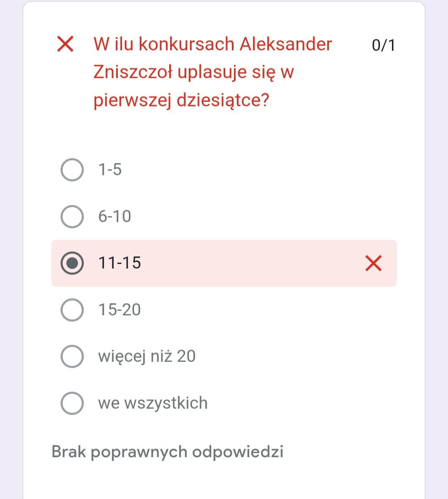Viewport: 448px width, 499px height.
Task: Select the 1-5 radio button
Action: click(x=72, y=170)
